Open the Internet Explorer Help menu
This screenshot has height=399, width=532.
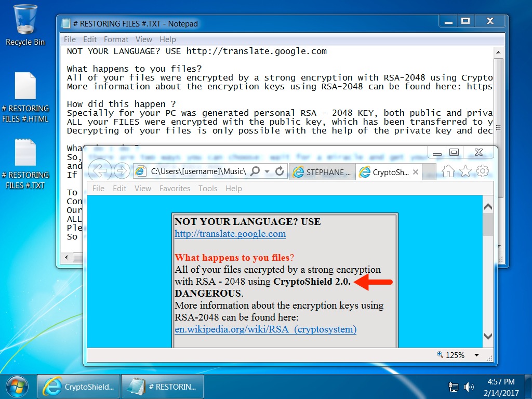tap(234, 188)
